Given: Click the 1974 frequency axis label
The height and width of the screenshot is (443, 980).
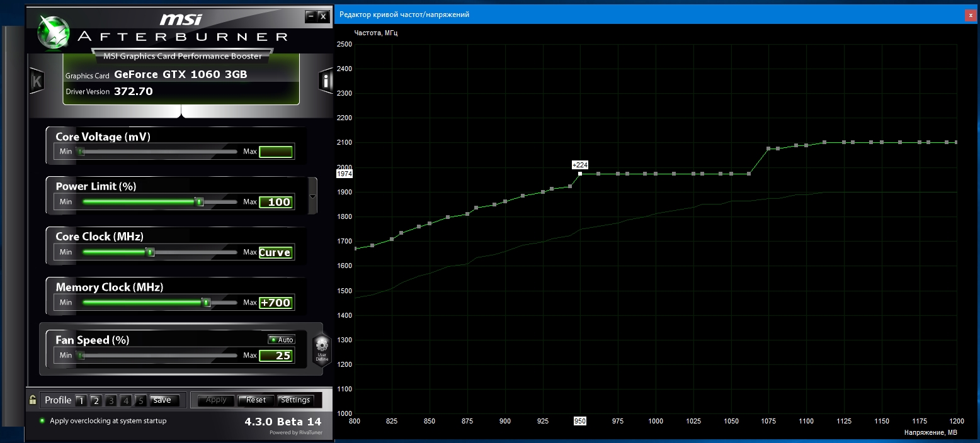Looking at the screenshot, I should [345, 174].
